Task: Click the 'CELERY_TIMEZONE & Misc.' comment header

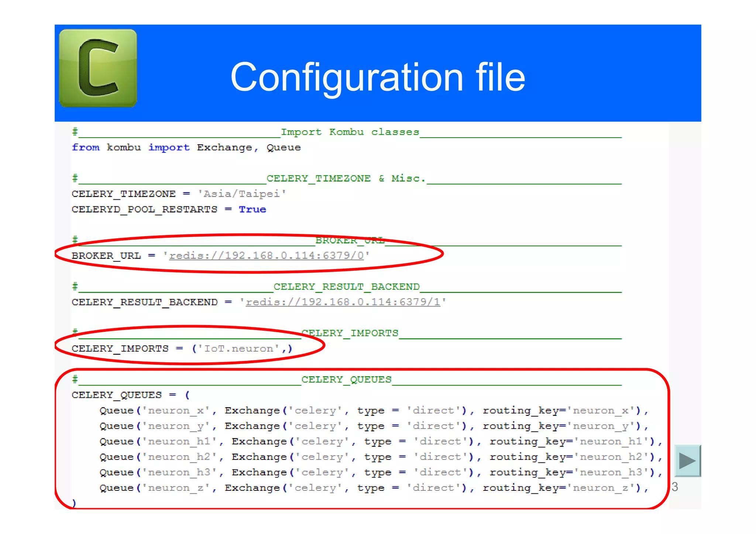Action: click(x=346, y=179)
